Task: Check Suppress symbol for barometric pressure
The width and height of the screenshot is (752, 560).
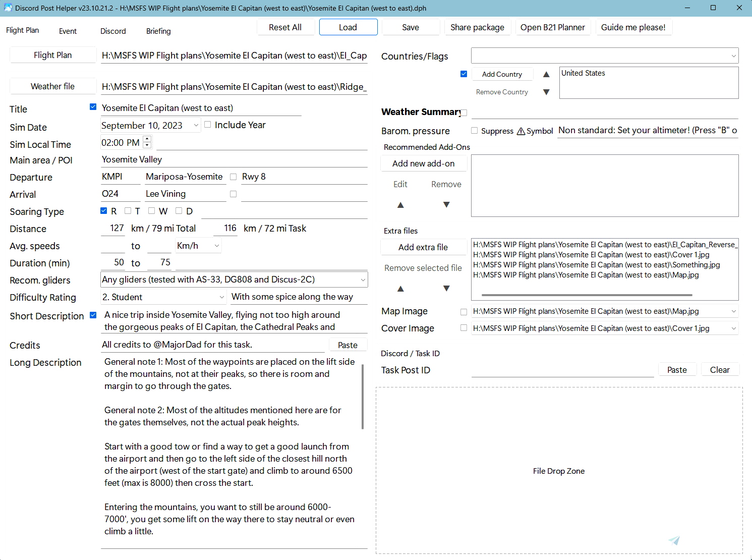Action: (475, 131)
